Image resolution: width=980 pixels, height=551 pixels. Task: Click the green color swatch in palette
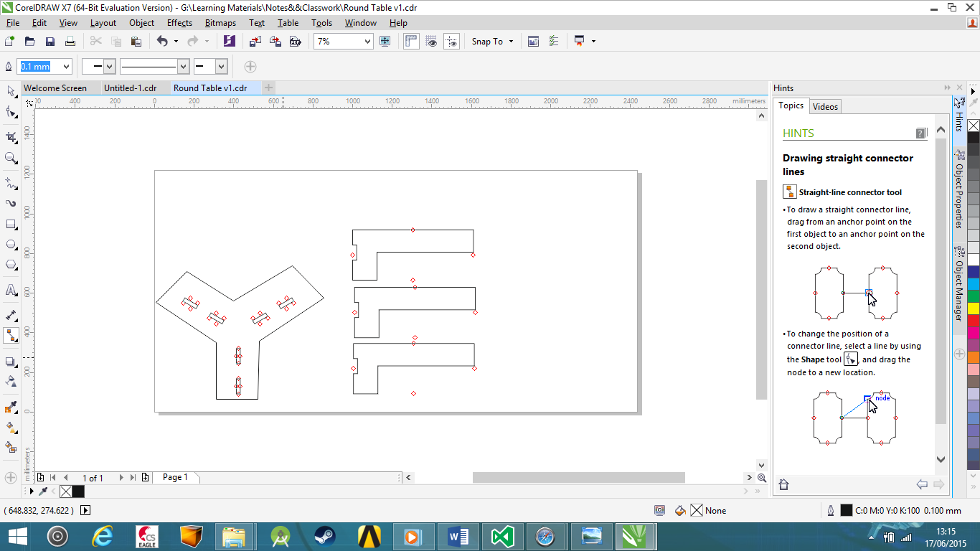pos(974,296)
